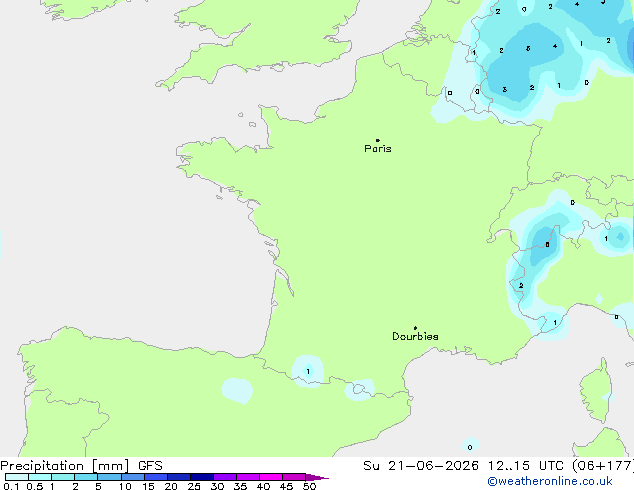Pick the 20–25 mm legend swatch
The width and height of the screenshot is (634, 490).
(179, 477)
